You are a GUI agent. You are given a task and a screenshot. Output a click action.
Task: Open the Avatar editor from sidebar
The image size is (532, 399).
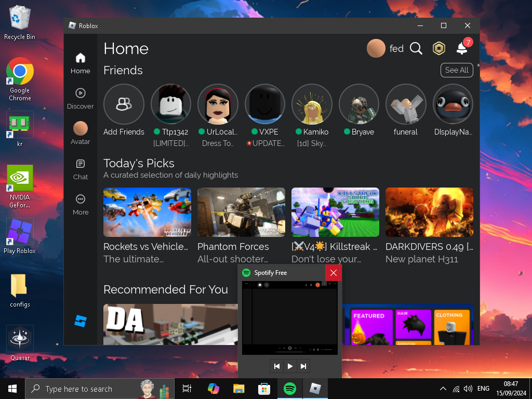pyautogui.click(x=81, y=134)
